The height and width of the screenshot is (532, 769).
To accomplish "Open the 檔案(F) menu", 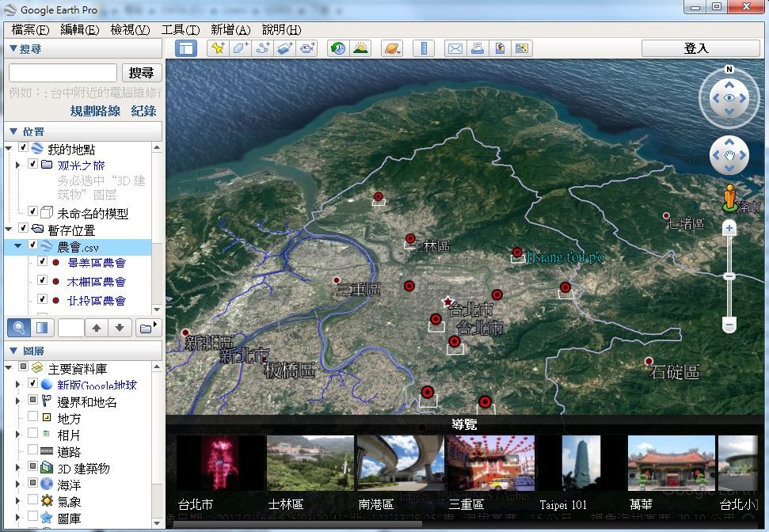I will click(30, 30).
